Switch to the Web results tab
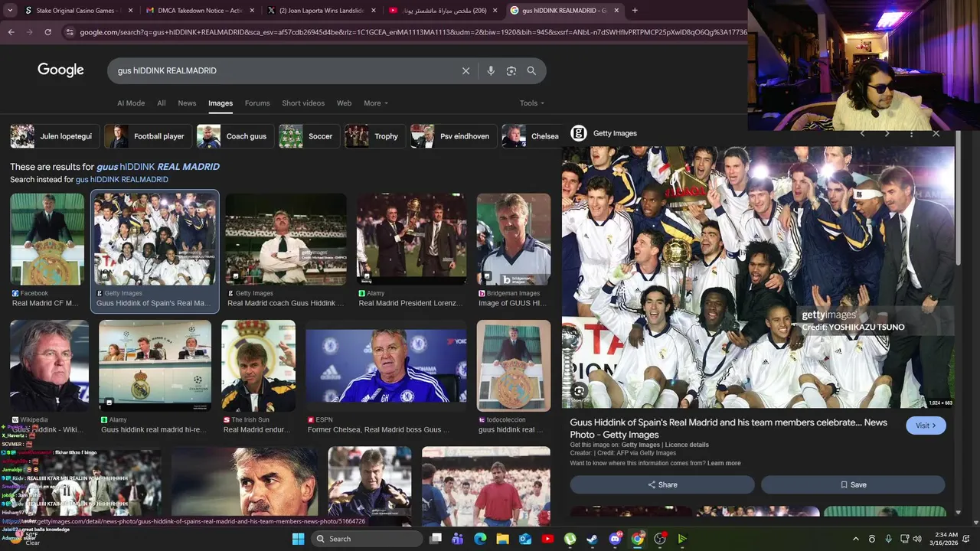 (345, 103)
